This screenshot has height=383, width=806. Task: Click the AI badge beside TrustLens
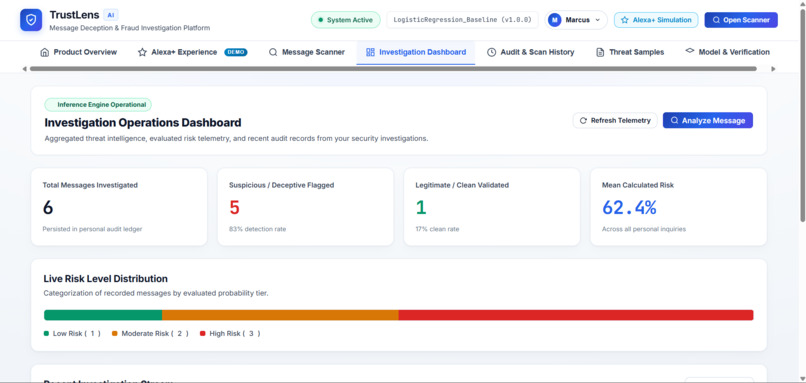coord(111,15)
